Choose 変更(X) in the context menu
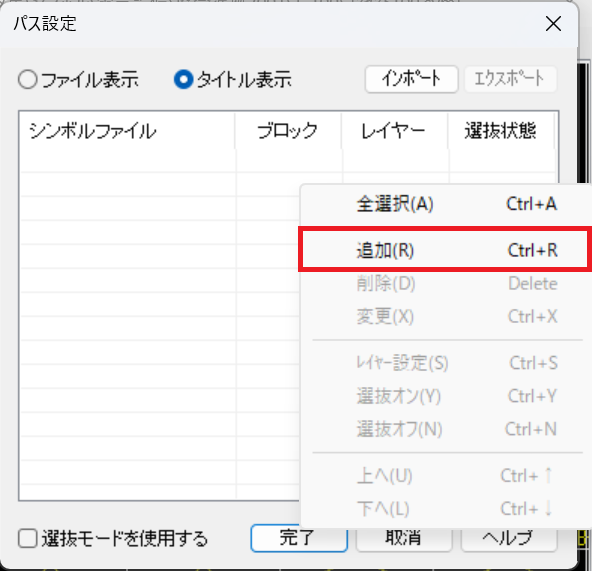Viewport: 592px width, 571px height. point(446,316)
